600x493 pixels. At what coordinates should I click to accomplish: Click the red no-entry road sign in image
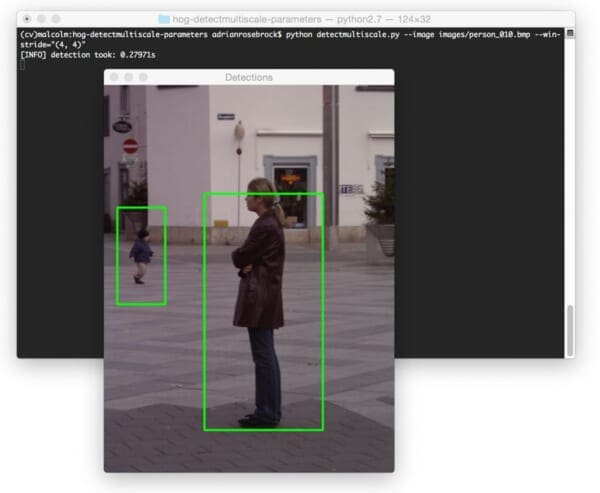coord(130,146)
